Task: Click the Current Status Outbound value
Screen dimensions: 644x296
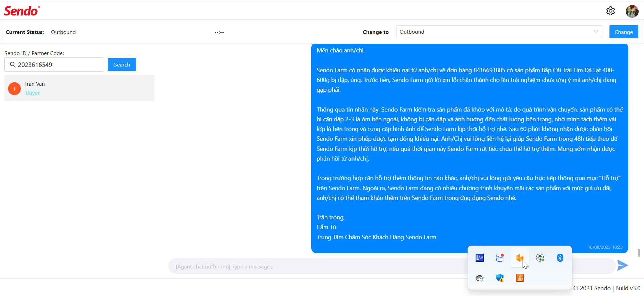Action: tap(63, 32)
